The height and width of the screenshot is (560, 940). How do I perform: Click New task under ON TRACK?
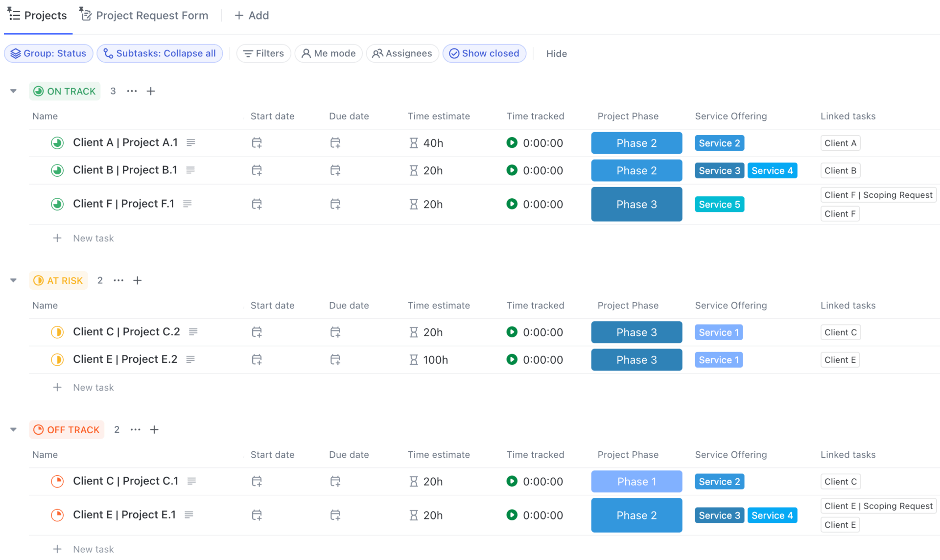pos(93,238)
